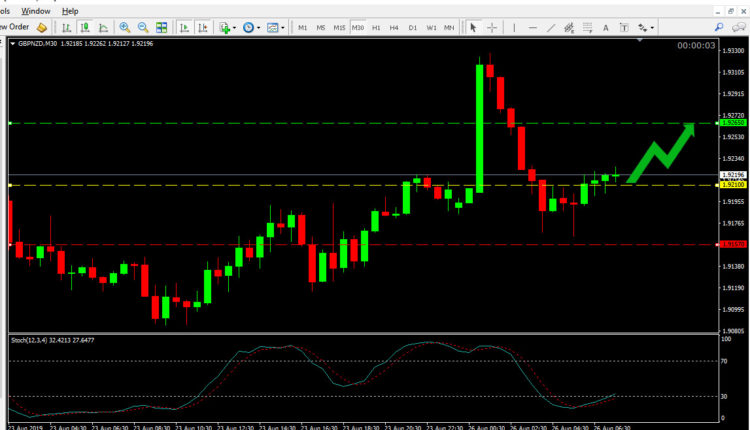The height and width of the screenshot is (430, 750).
Task: Open the search magnifier in toolbar
Action: point(719,28)
